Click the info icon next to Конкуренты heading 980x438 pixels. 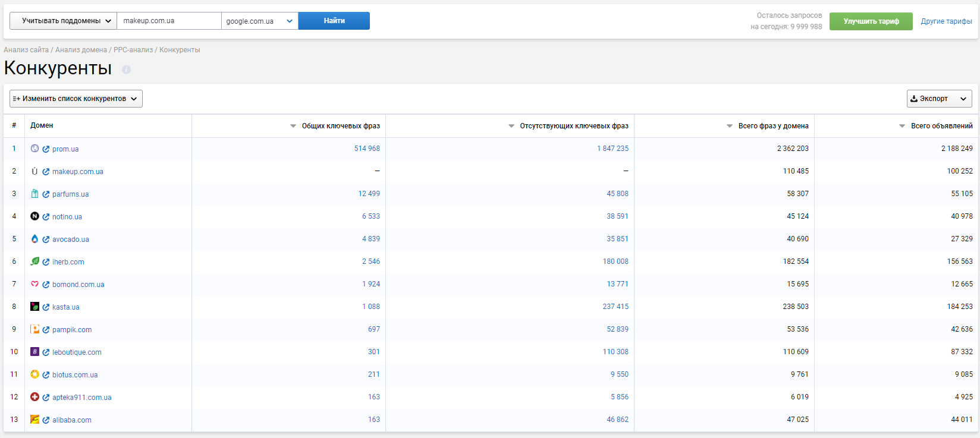[126, 70]
